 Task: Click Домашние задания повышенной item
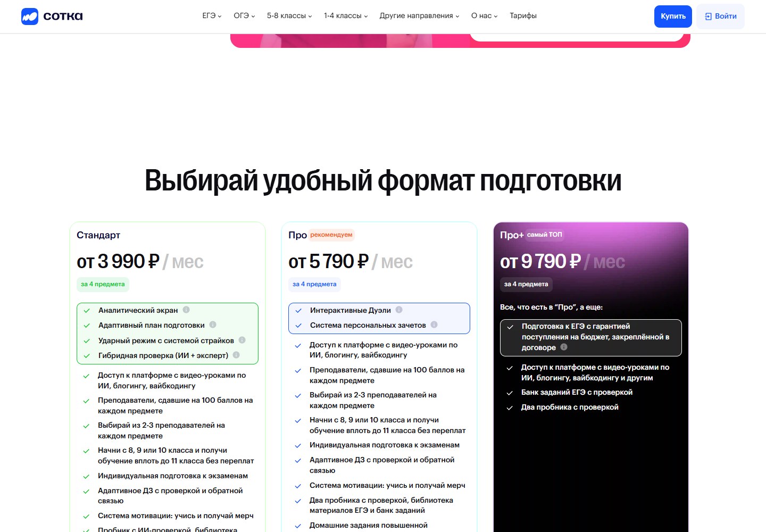tap(369, 525)
